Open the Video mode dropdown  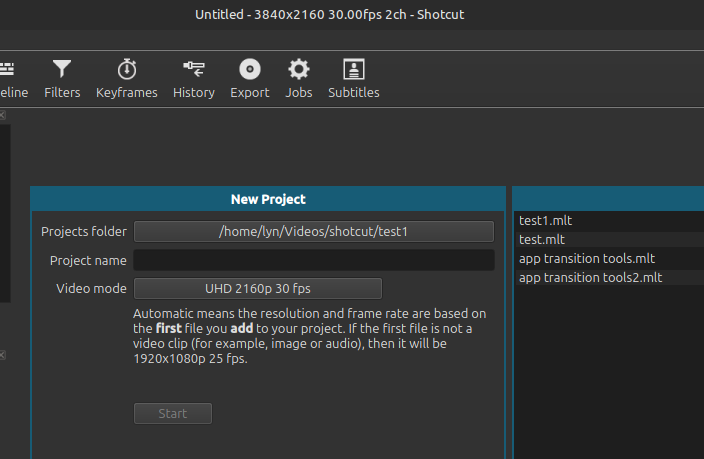click(258, 289)
